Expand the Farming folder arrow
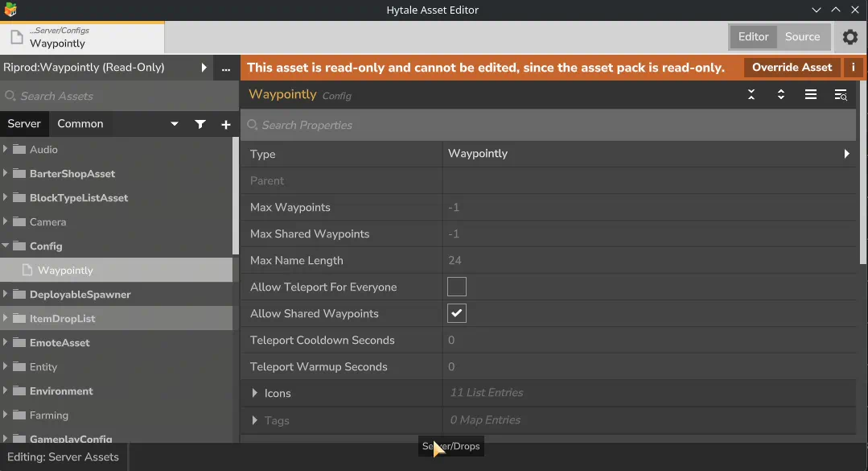Image resolution: width=868 pixels, height=471 pixels. 6,415
